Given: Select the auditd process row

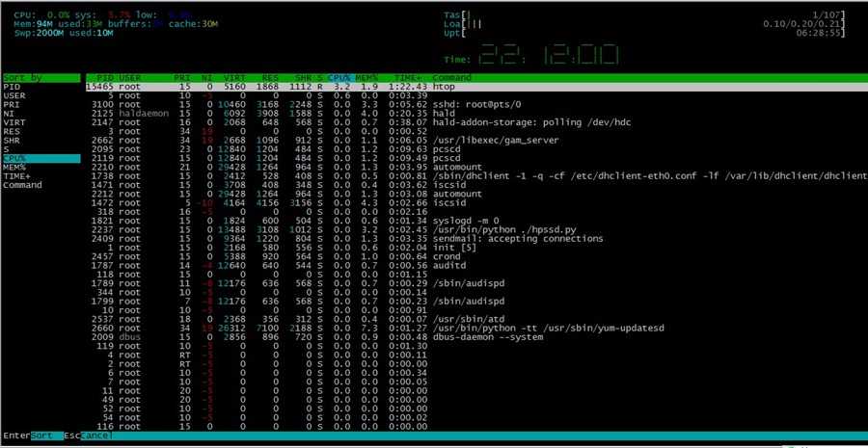Looking at the screenshot, I should [x=476, y=266].
